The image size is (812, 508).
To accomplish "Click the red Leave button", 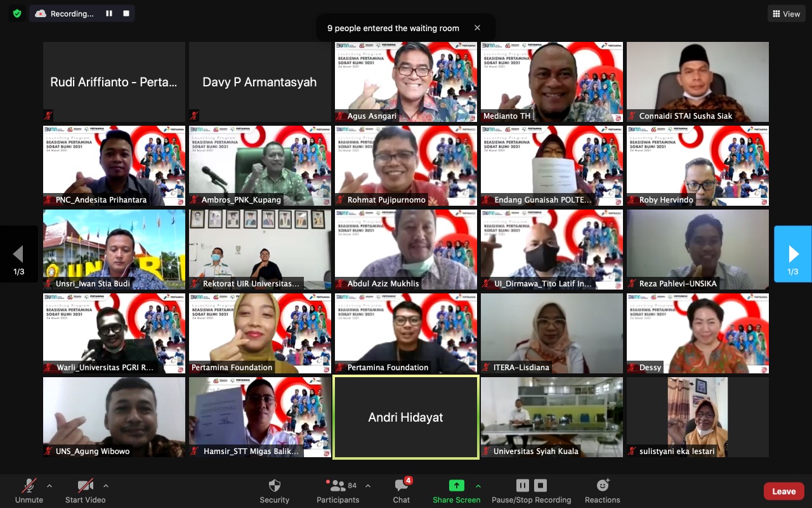I will click(783, 491).
